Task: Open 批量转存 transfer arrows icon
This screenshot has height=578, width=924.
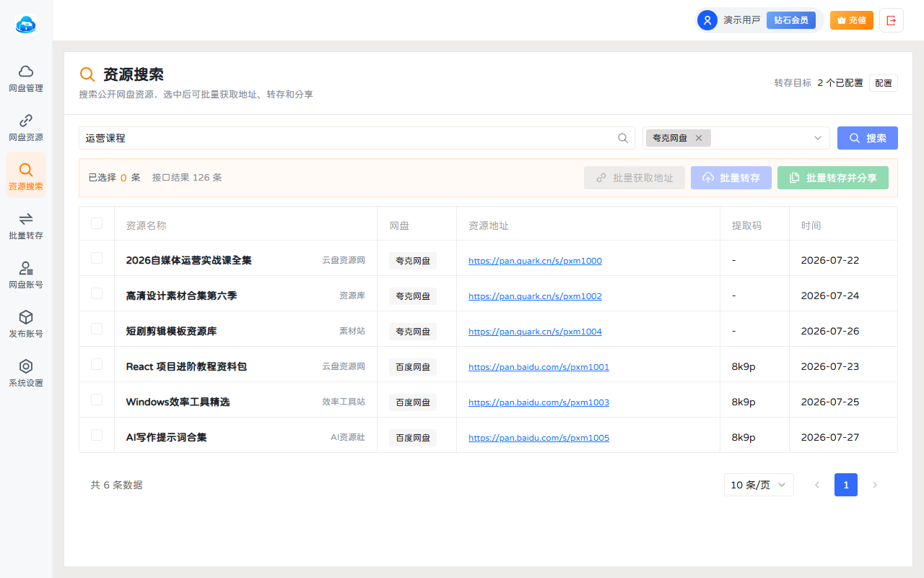Action: tap(26, 218)
